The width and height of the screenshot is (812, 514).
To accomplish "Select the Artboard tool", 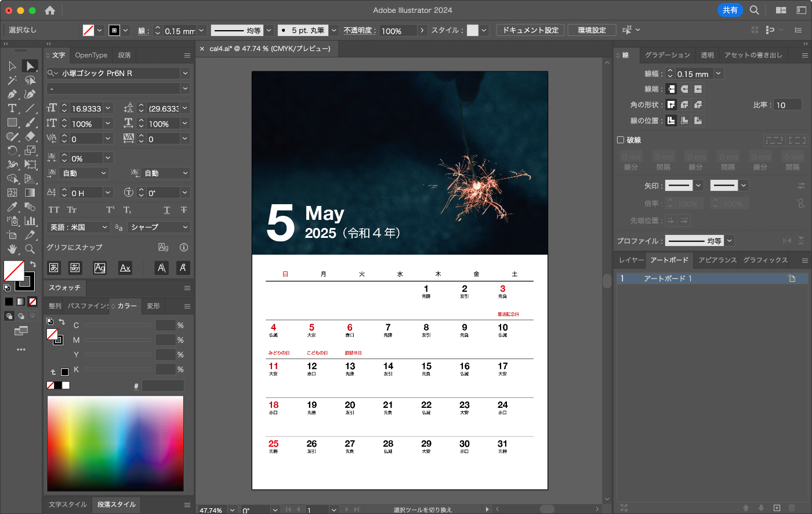I will pos(12,235).
